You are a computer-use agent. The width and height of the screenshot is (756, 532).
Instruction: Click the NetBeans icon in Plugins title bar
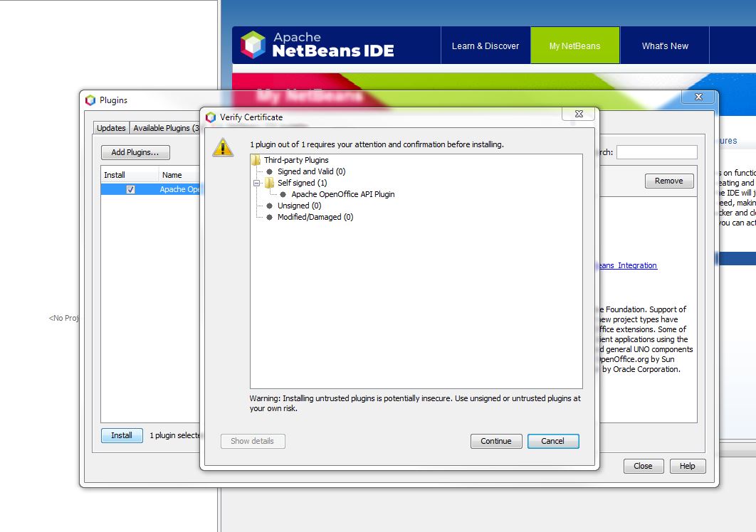click(90, 100)
